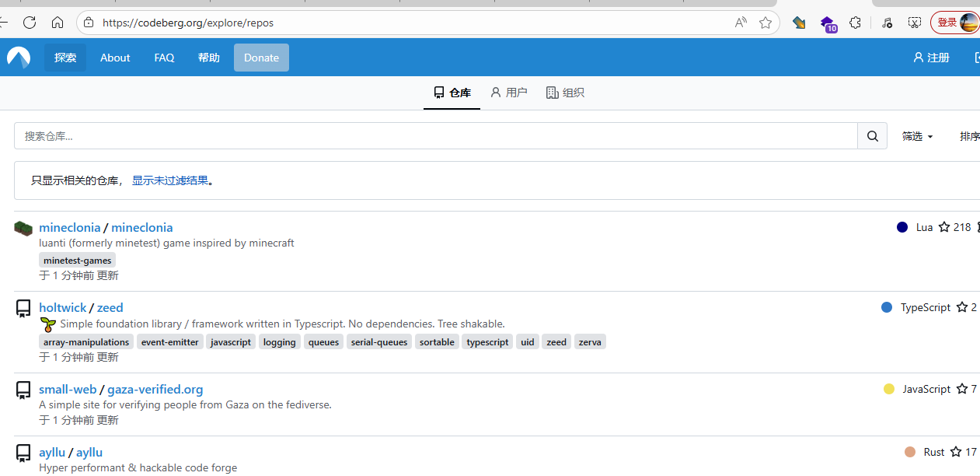Open the 筛选 filter dropdown
The width and height of the screenshot is (980, 476).
point(917,136)
